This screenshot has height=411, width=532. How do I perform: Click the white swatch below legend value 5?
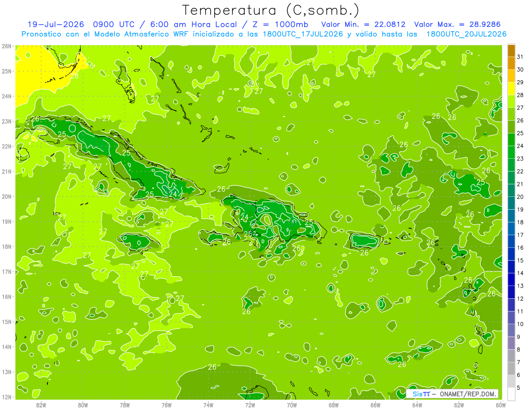[x=511, y=394]
